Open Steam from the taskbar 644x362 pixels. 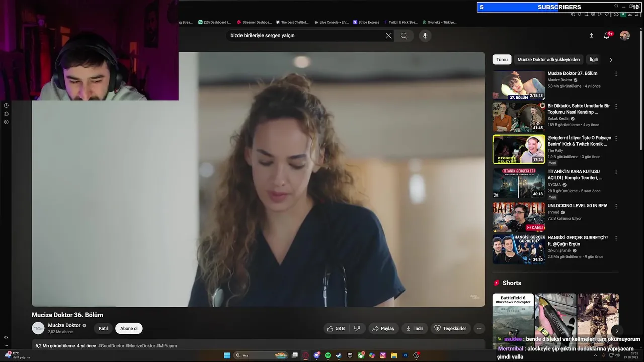point(339,355)
